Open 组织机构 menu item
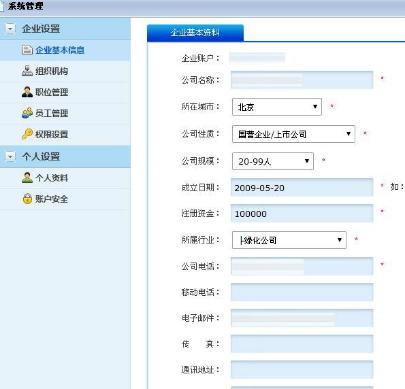This screenshot has height=389, width=405. [x=52, y=71]
